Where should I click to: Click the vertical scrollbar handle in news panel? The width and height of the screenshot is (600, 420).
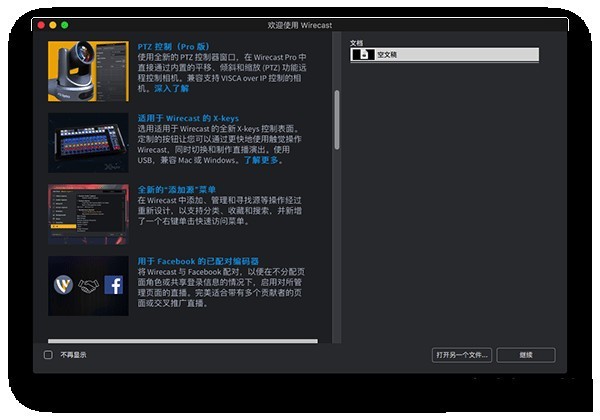coord(337,120)
